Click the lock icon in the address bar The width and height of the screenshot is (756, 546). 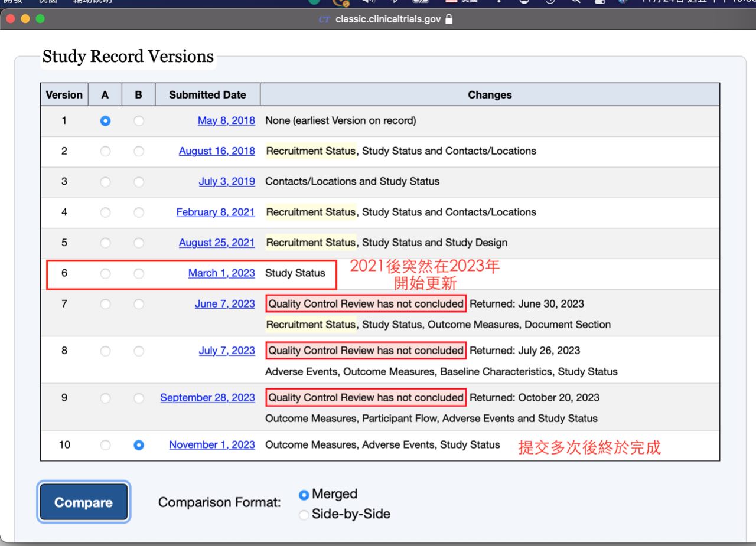pos(449,19)
